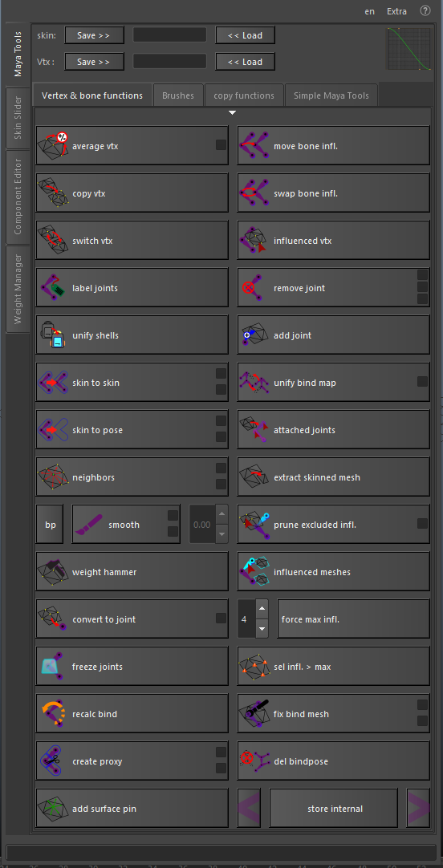
Task: Toggle the upper skin to skin checkbox
Action: 221,373
